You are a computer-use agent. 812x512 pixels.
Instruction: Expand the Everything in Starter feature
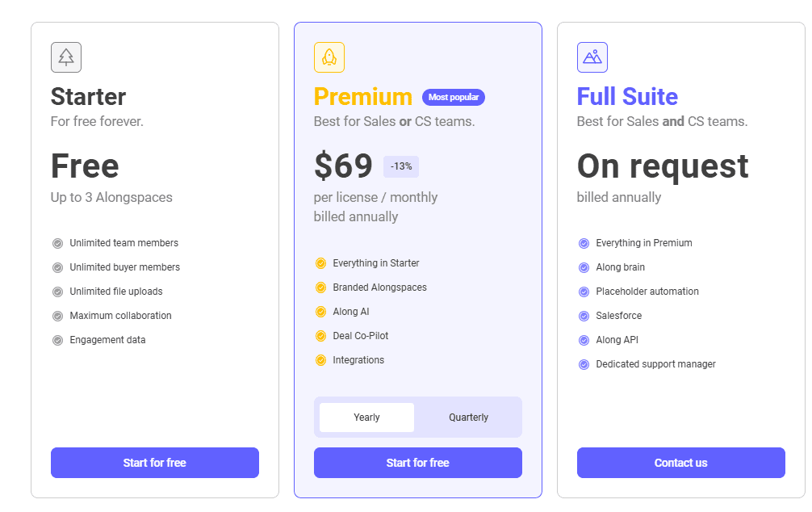[x=320, y=263]
